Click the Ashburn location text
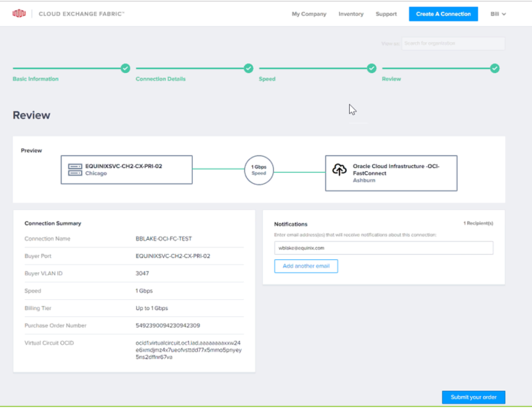Image resolution: width=532 pixels, height=408 pixels. pyautogui.click(x=364, y=180)
